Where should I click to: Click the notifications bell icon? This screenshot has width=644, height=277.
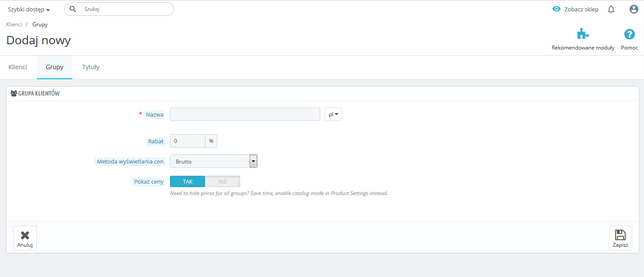[611, 9]
